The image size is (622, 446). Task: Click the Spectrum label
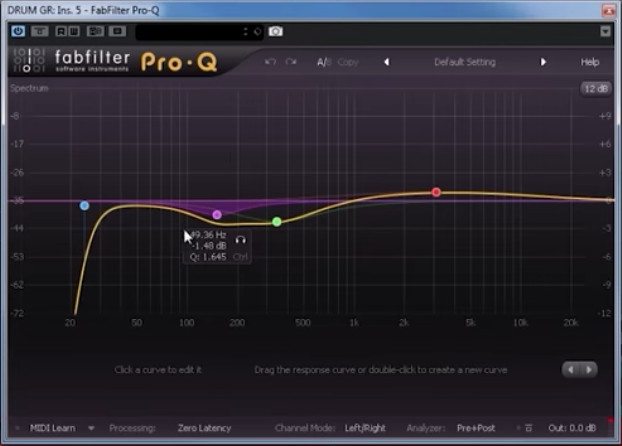[x=29, y=88]
